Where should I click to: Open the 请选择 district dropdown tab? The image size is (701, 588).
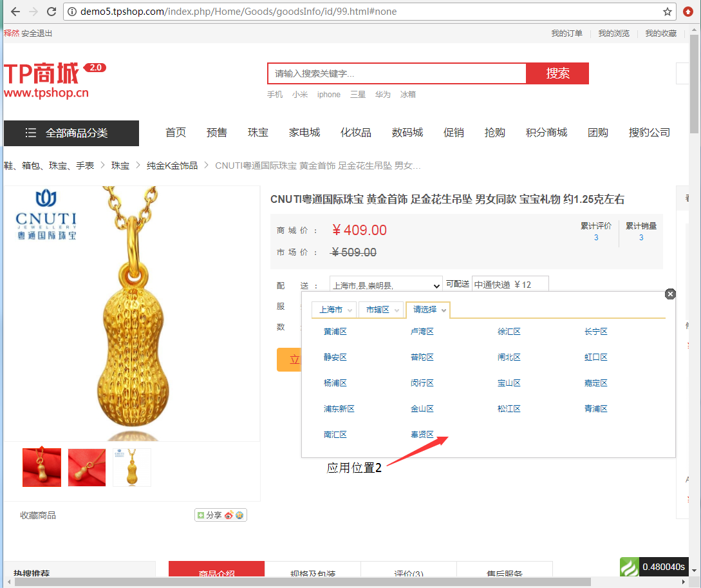(429, 310)
